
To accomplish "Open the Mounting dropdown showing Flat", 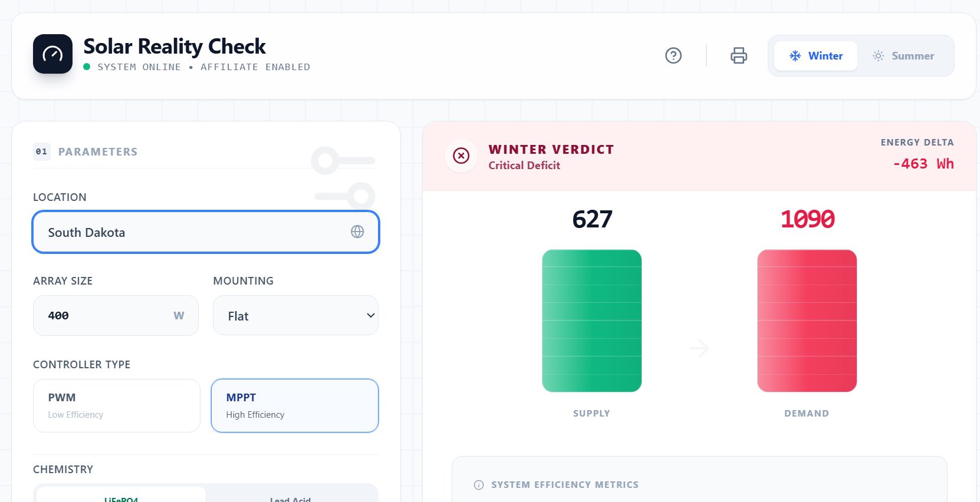I will [x=295, y=315].
